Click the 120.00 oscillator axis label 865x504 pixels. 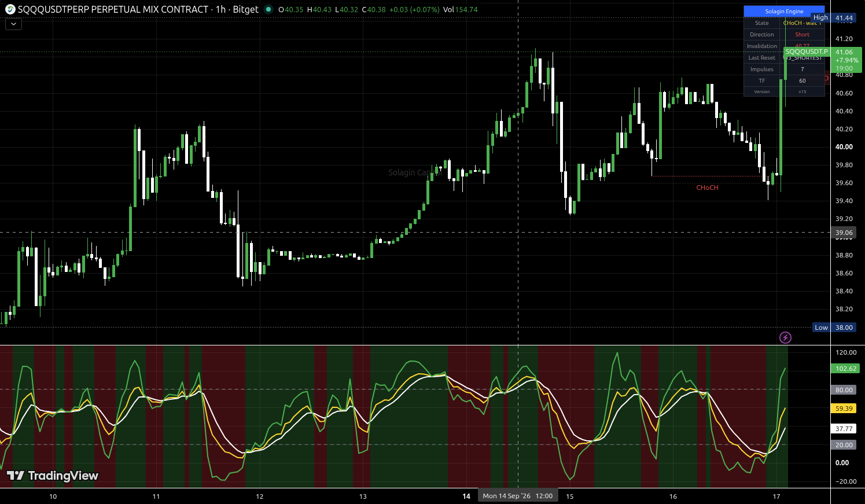846,352
